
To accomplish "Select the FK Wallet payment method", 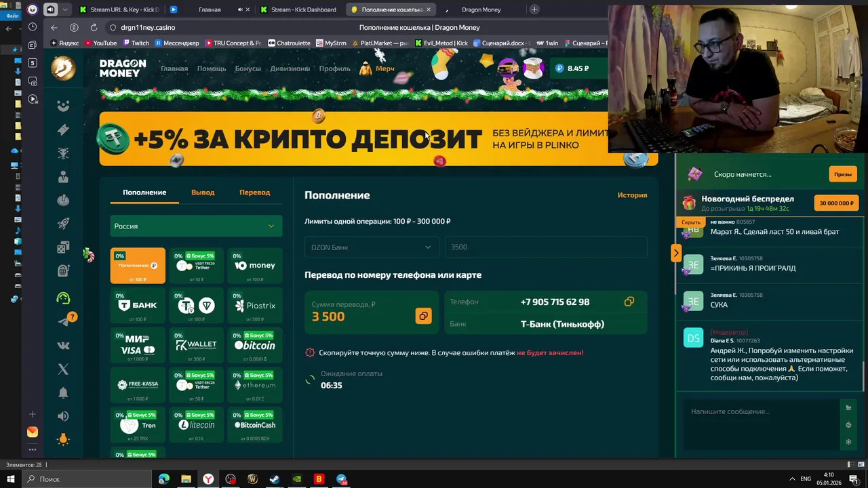I will tap(196, 345).
